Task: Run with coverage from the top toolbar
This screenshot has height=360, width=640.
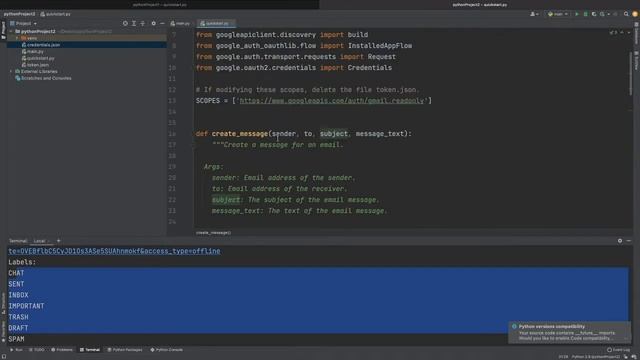Action: coord(594,14)
